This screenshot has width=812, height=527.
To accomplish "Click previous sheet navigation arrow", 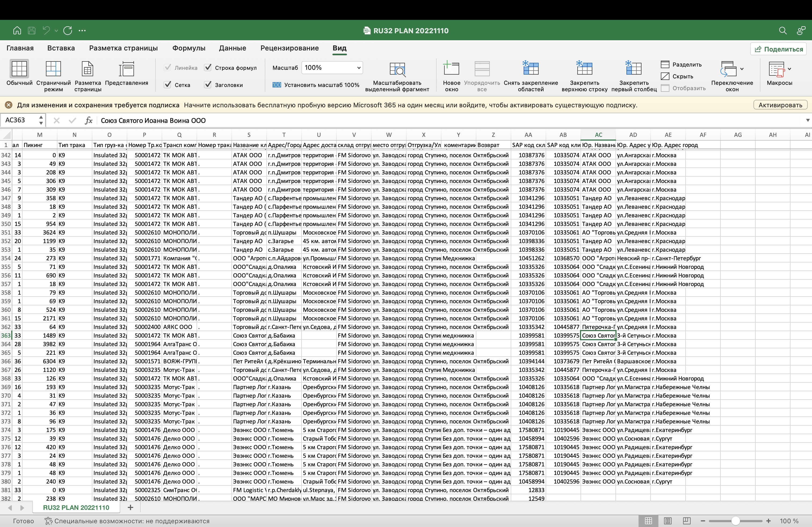I will (10, 508).
